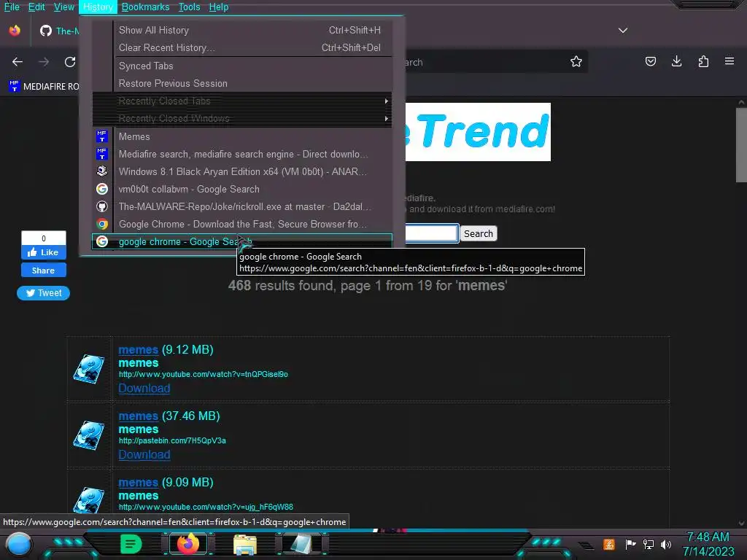This screenshot has width=747, height=560.
Task: Open the Extensions puzzle icon
Action: (703, 61)
